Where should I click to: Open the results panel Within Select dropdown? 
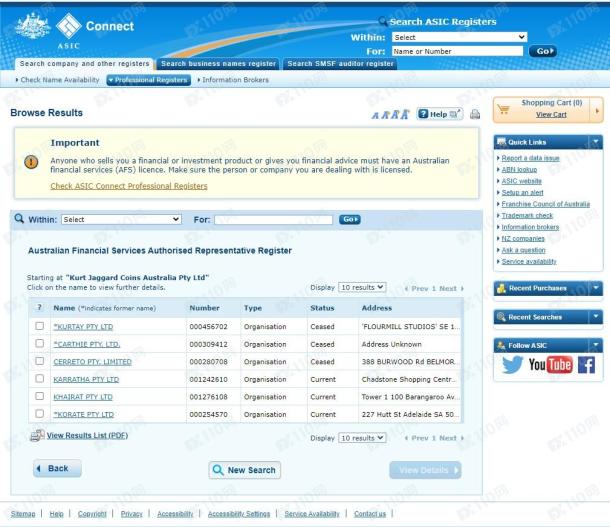121,219
